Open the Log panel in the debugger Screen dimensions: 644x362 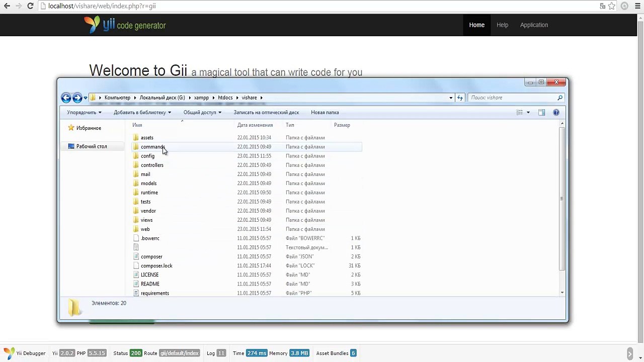click(216, 353)
